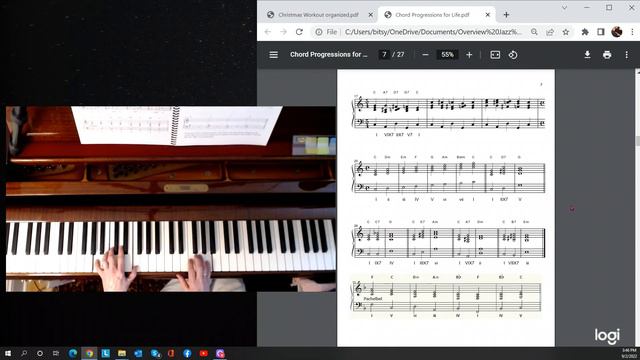The height and width of the screenshot is (360, 640).
Task: Reload the current page
Action: 299,32
